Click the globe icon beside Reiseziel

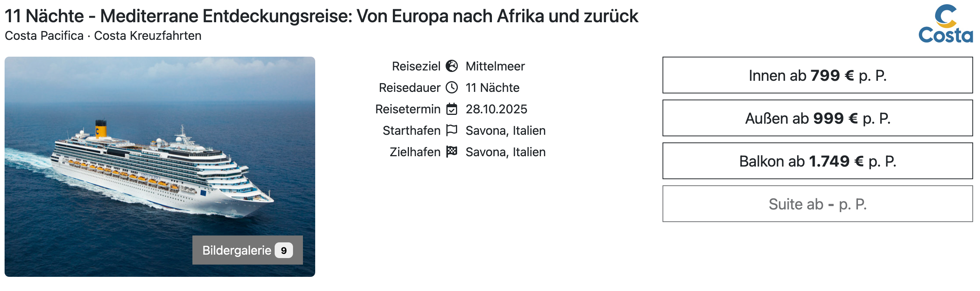(x=452, y=66)
